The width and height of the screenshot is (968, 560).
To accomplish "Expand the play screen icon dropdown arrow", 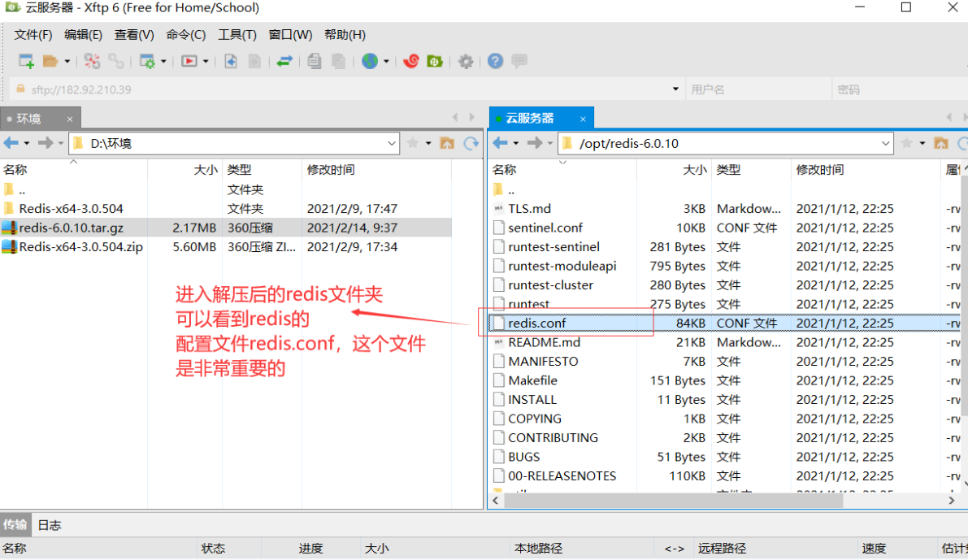I will pyautogui.click(x=206, y=61).
